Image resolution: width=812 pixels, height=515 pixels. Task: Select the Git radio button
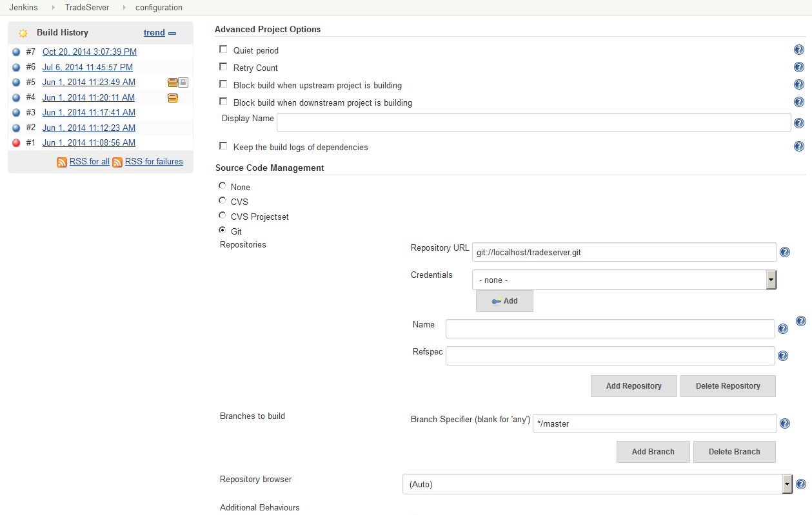(x=223, y=230)
